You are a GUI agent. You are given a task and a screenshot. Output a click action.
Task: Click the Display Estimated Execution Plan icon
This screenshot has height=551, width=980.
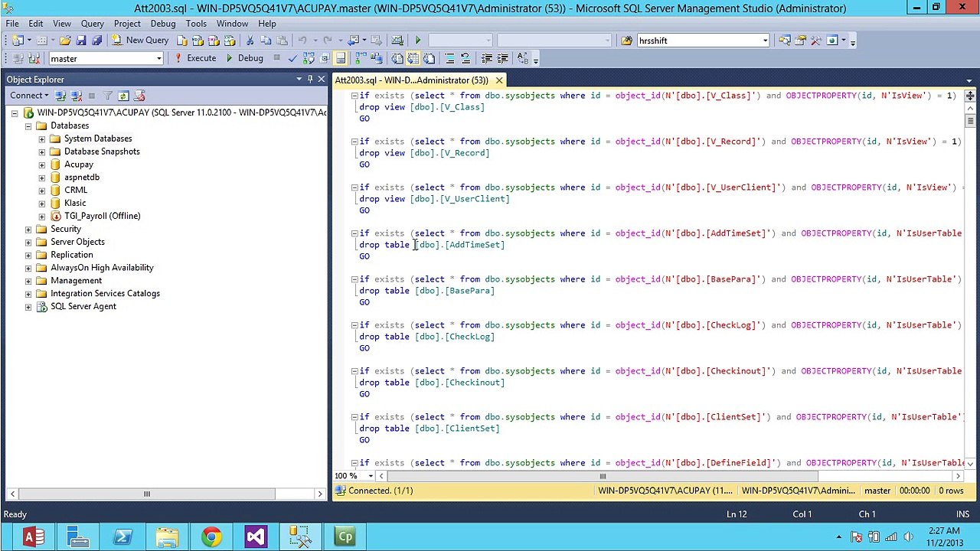(x=309, y=58)
